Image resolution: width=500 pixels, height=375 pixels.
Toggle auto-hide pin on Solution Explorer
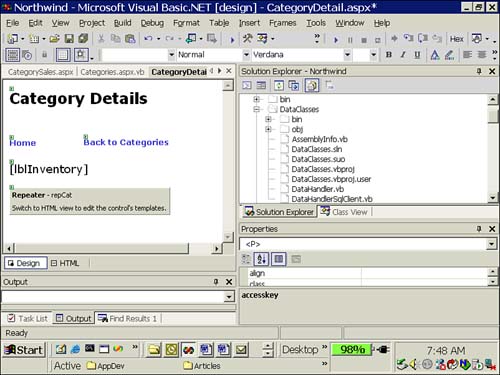[x=479, y=71]
